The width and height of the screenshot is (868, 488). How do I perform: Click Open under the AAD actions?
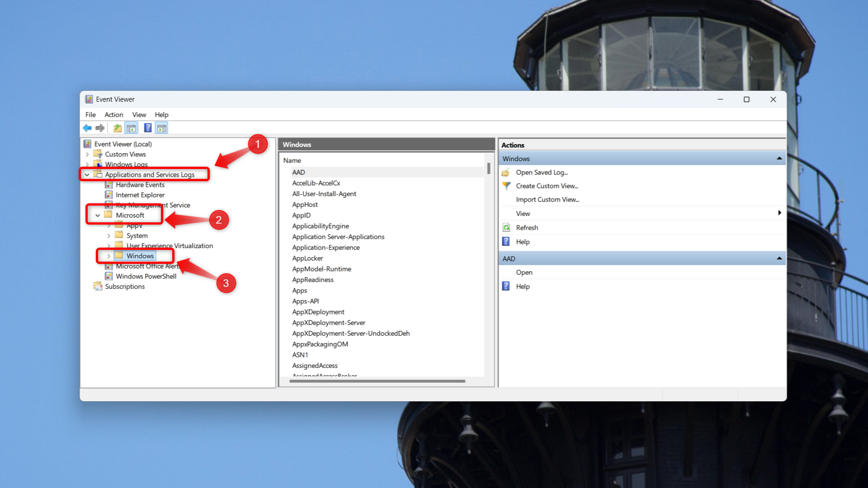[x=524, y=272]
